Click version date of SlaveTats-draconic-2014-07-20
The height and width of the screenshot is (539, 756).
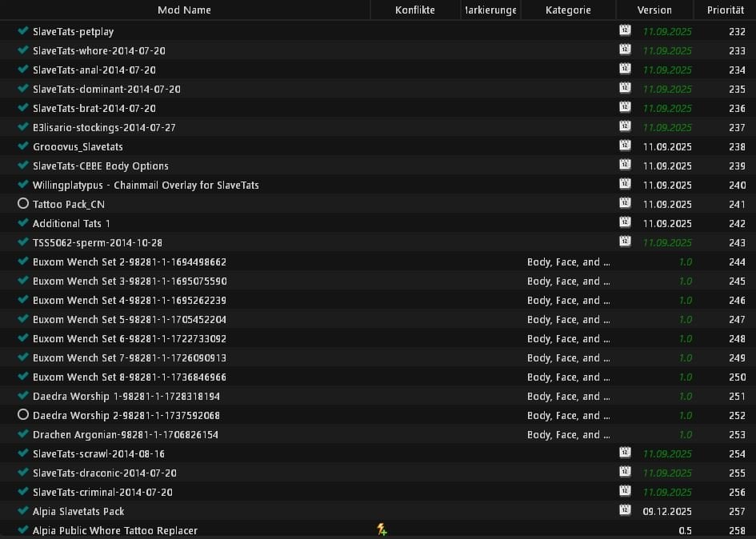(x=667, y=473)
